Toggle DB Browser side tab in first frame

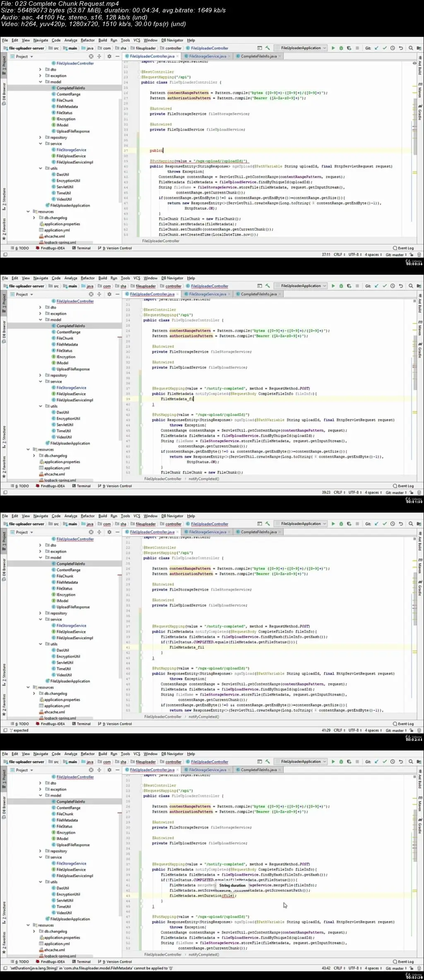pos(4,94)
